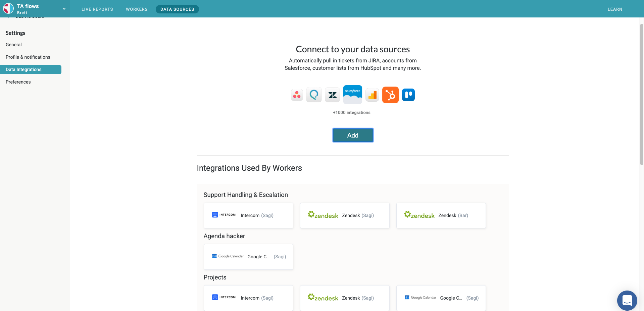Screen dimensions: 644x311
Task: Open Google Calendar card under Agenda hacker
Action: (x=248, y=257)
